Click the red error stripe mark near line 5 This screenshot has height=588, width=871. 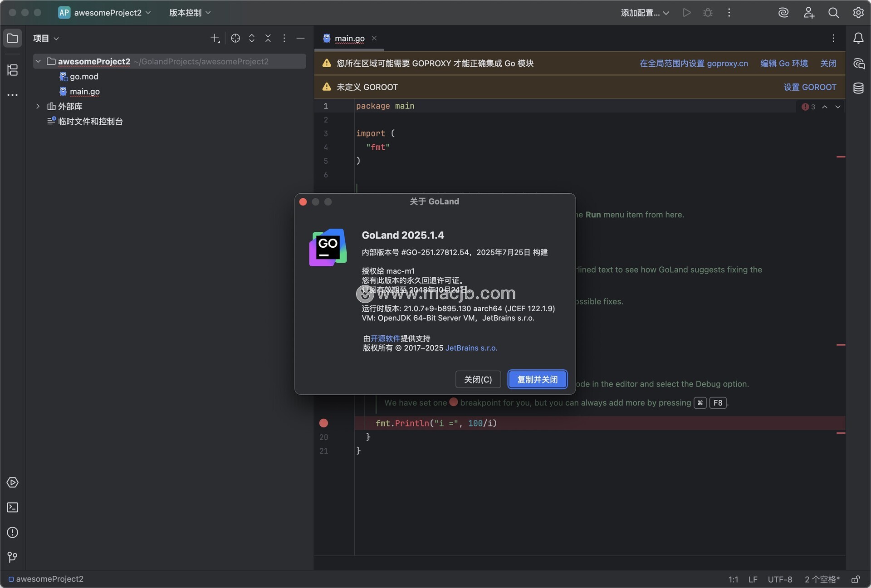[x=841, y=157]
